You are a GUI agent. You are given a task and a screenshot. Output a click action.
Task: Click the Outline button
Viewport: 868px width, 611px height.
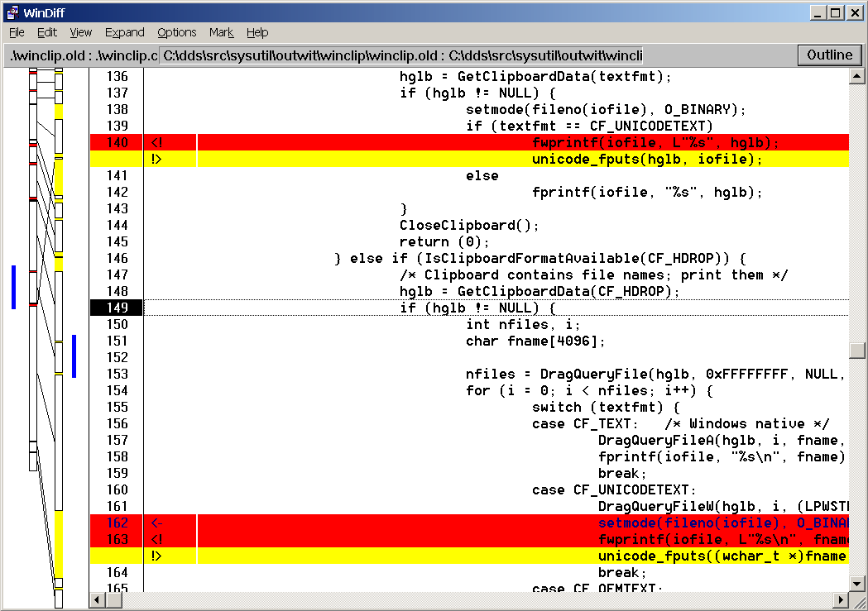829,55
